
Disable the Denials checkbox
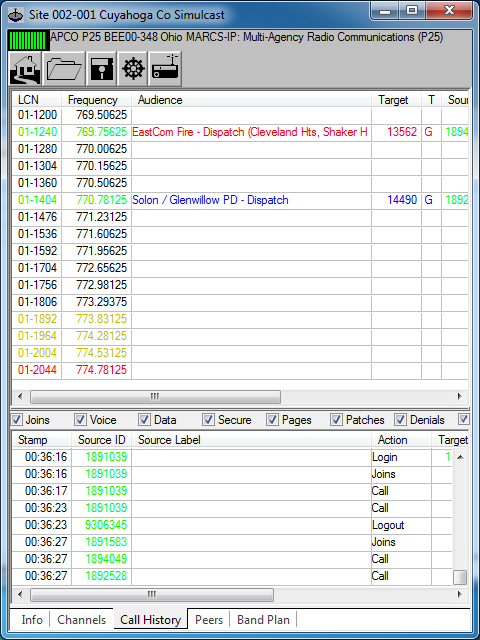click(400, 420)
